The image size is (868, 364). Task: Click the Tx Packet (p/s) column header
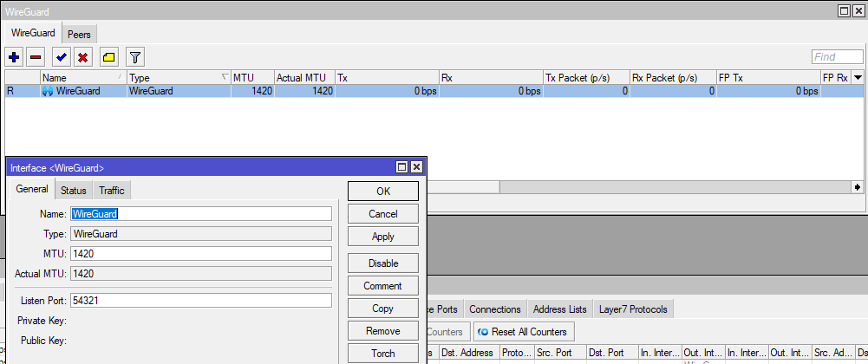pos(586,78)
